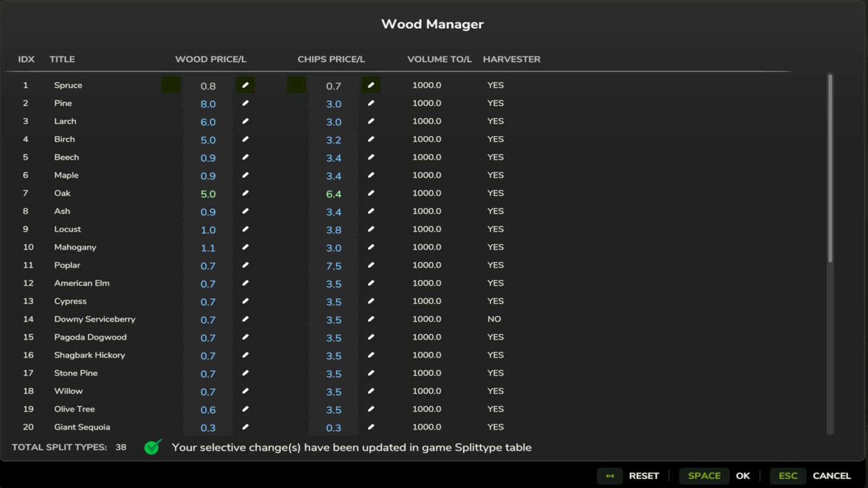Edit the Spruce wood price with the pencil icon
Viewport: 868px width, 488px height.
[246, 85]
